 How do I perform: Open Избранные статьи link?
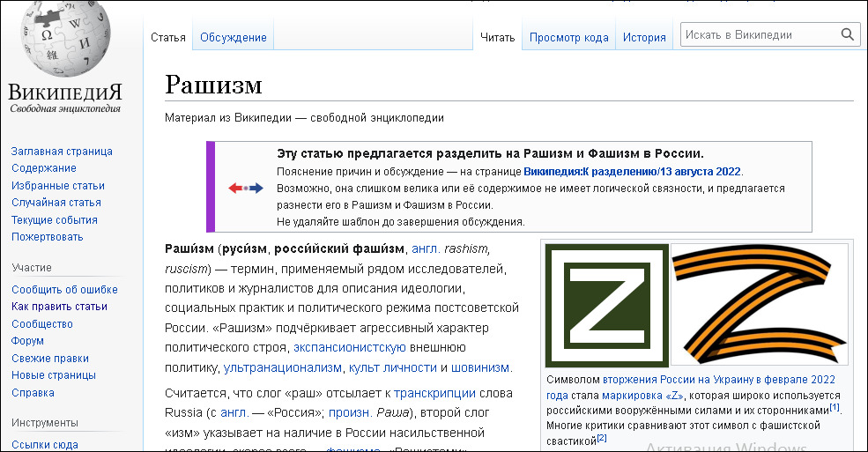coord(57,186)
